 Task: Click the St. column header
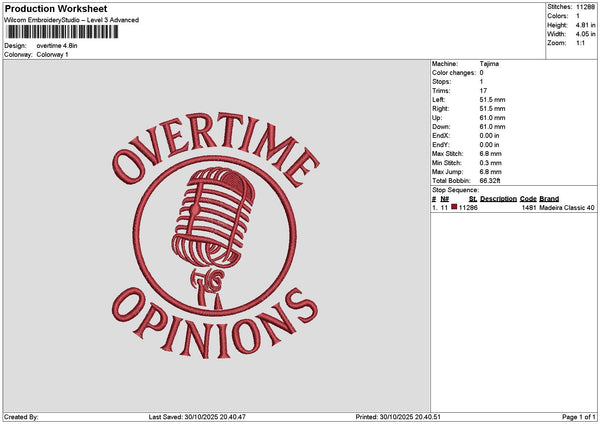point(473,199)
